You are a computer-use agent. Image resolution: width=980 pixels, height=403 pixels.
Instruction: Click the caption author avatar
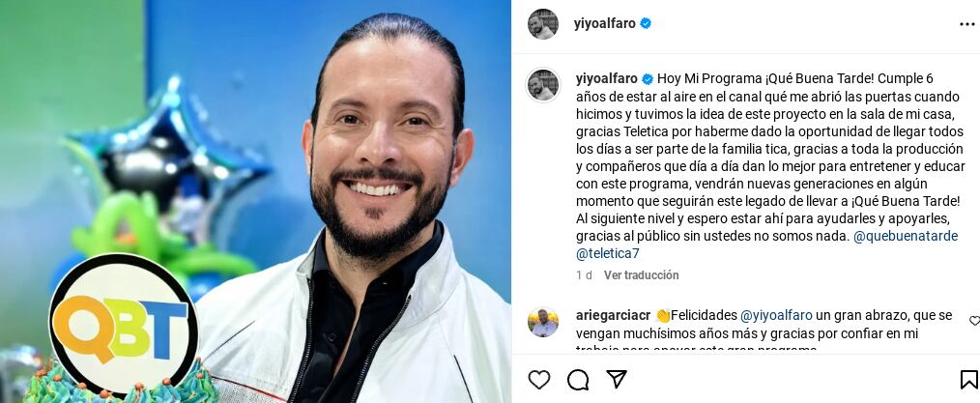tap(542, 85)
